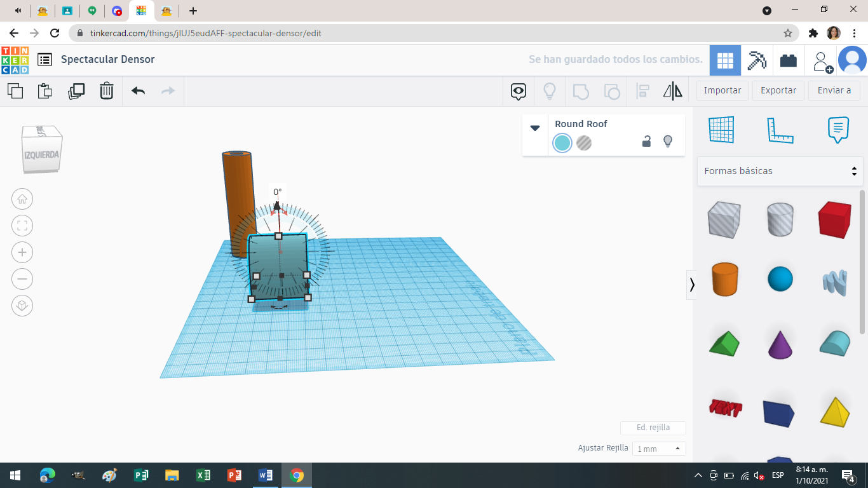Click the project name Spectacular Densor
The image size is (868, 488).
108,59
